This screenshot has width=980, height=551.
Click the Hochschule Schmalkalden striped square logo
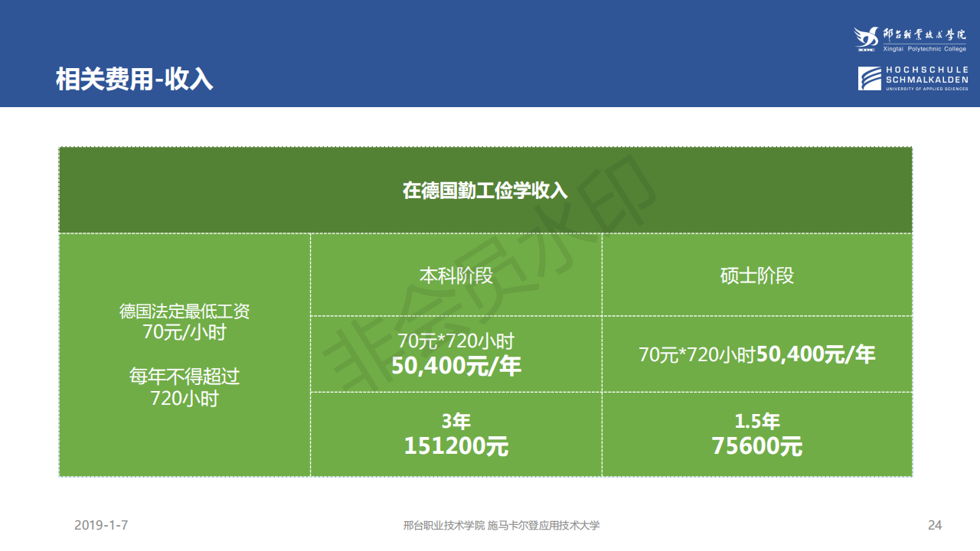coord(870,78)
